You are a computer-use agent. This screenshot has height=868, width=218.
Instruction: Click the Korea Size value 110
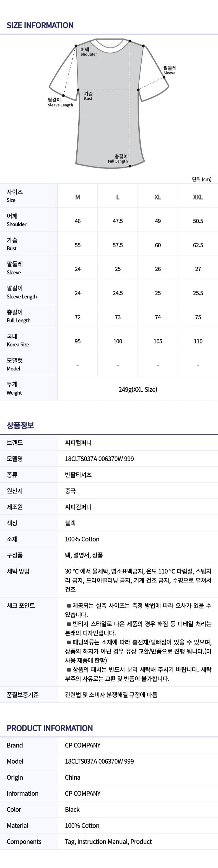coord(198,341)
